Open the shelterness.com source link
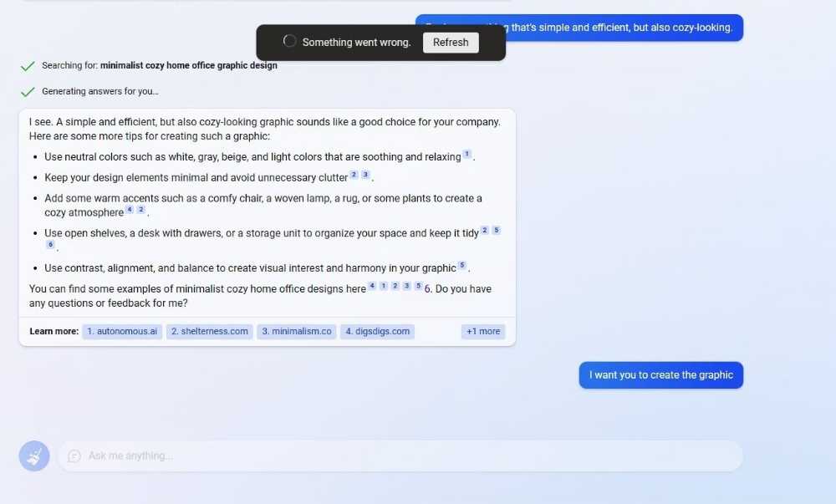This screenshot has width=836, height=504. pyautogui.click(x=209, y=332)
